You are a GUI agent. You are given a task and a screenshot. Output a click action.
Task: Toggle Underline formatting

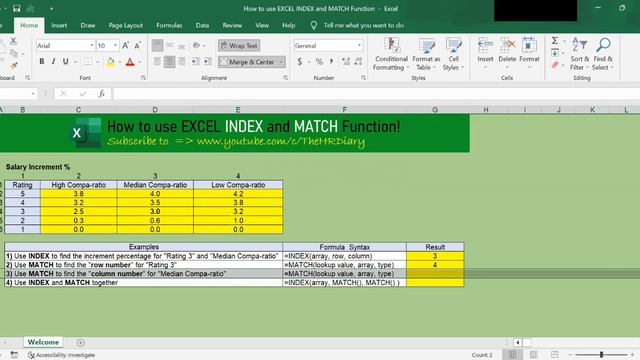click(65, 62)
